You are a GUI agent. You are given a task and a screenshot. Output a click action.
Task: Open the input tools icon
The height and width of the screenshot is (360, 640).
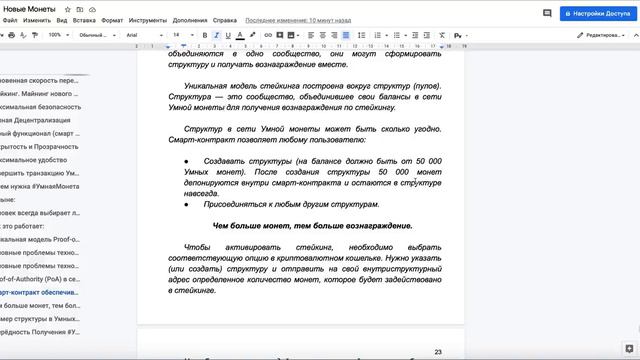[x=458, y=36]
